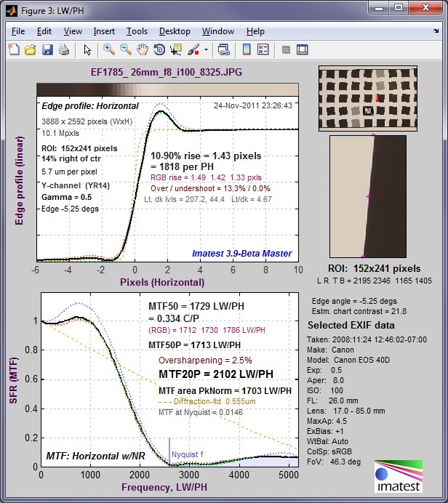Open the Edit menu
Screen dimensions: 448x503
click(44, 31)
